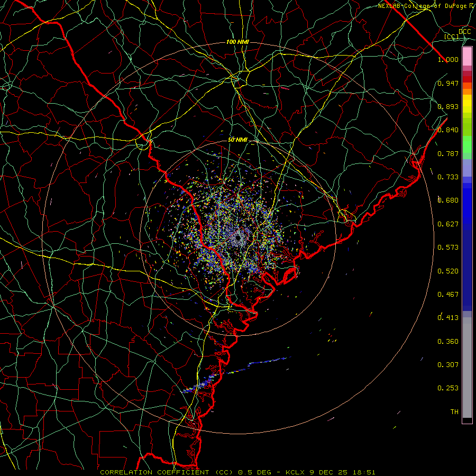Click the 'KCLX' station identifier in caption
Viewport: 476px width, 476px height.
(x=296, y=472)
